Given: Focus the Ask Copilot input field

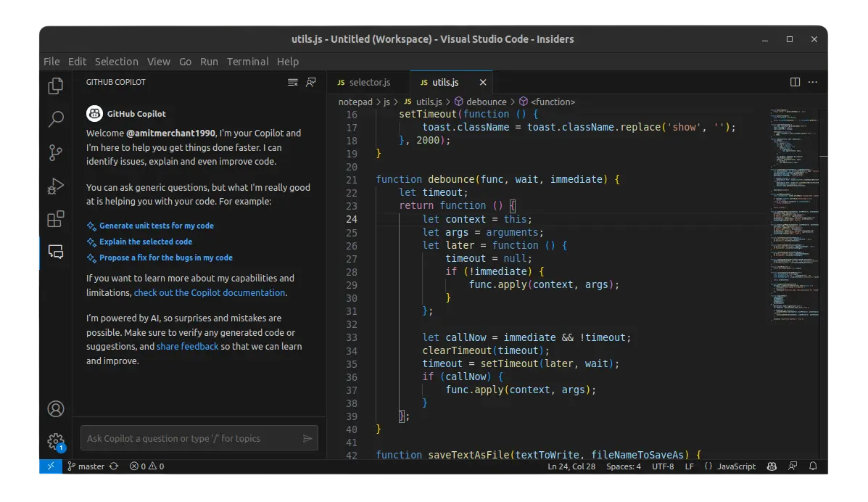Looking at the screenshot, I should [190, 438].
